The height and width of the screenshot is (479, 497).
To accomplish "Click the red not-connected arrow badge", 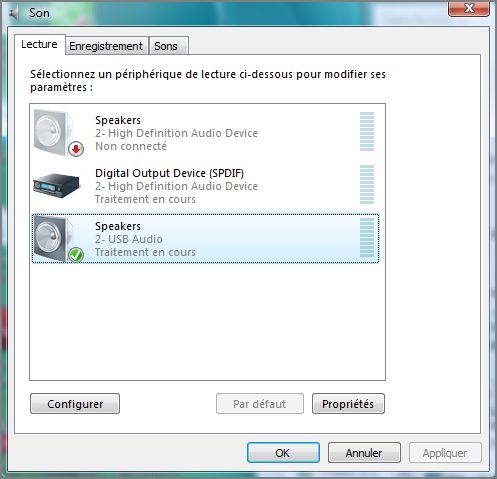I will [76, 149].
